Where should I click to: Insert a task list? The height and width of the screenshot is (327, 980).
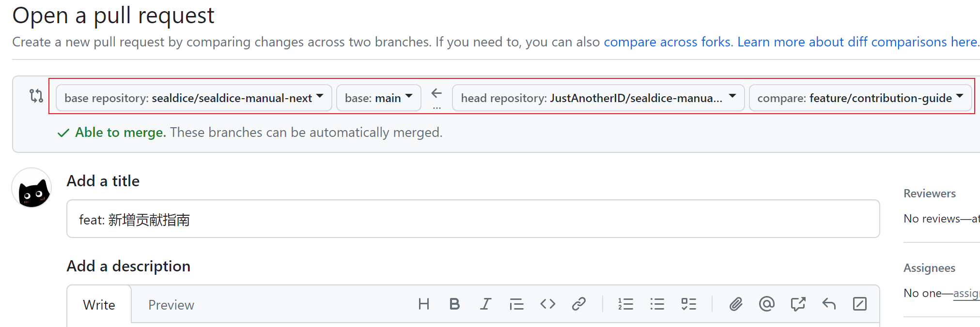(x=688, y=304)
